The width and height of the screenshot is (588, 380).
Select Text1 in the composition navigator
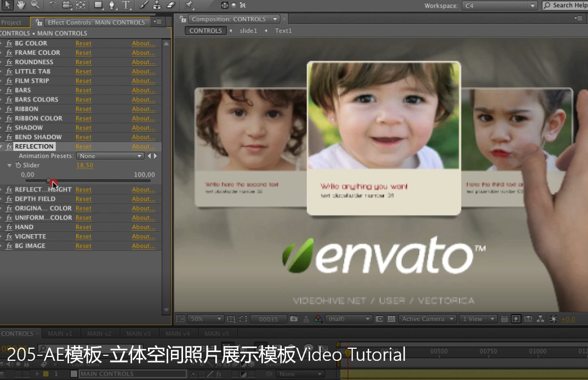coord(283,31)
